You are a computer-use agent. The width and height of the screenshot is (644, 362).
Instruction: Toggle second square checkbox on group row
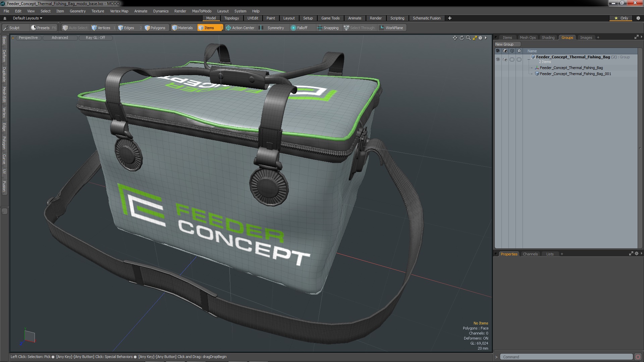(519, 59)
